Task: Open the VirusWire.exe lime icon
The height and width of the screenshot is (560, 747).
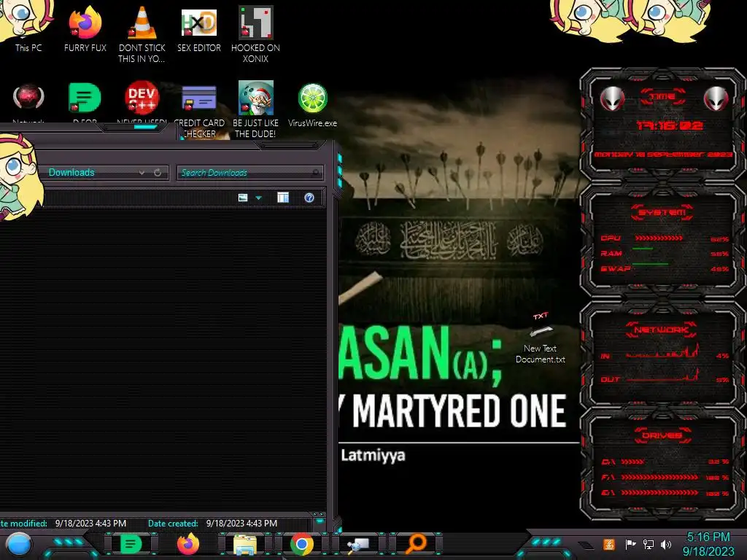Action: pos(312,105)
